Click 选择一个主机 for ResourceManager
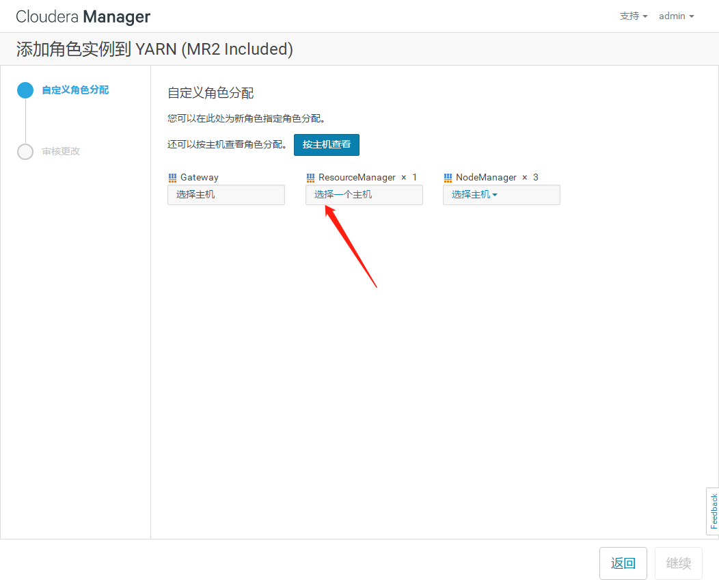The width and height of the screenshot is (719, 588). click(x=364, y=194)
